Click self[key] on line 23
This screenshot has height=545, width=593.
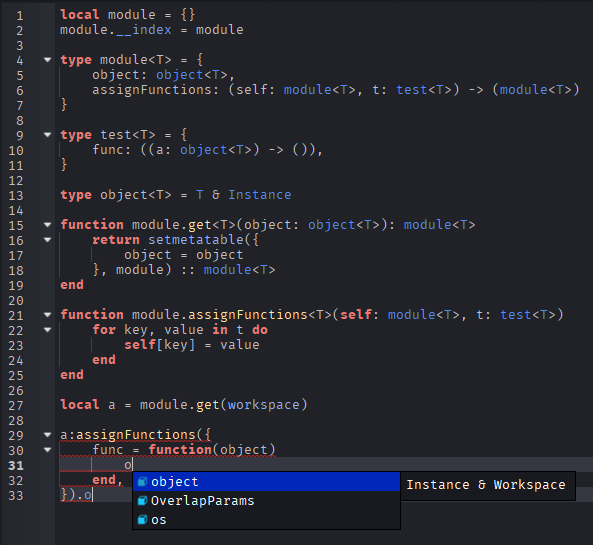point(160,345)
